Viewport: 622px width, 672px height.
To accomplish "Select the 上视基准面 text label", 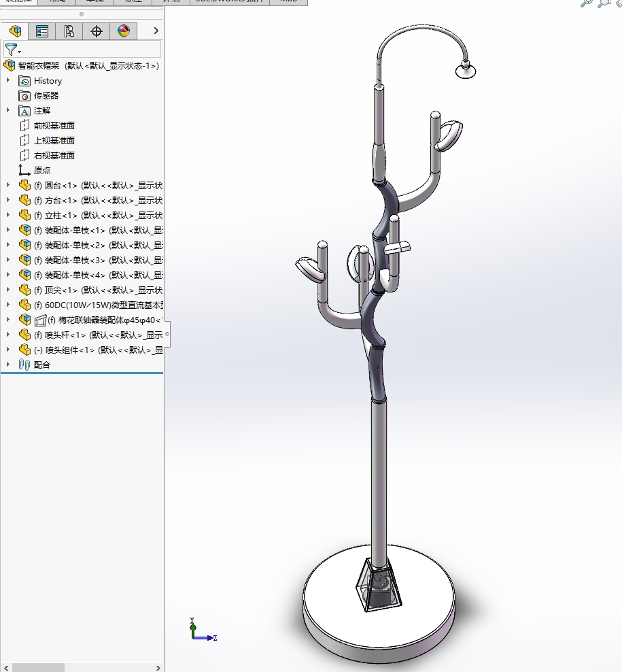I will (x=54, y=141).
